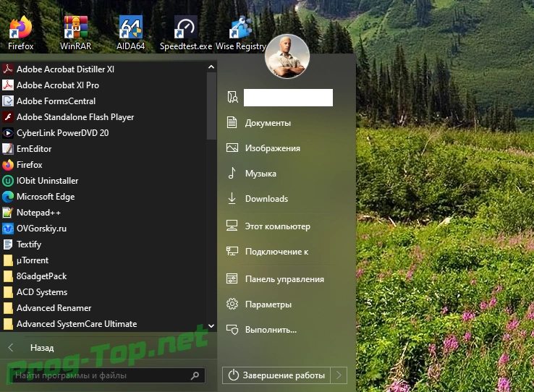The width and height of the screenshot is (534, 392).
Task: Open Этот компьютер from the start menu
Action: tap(278, 226)
